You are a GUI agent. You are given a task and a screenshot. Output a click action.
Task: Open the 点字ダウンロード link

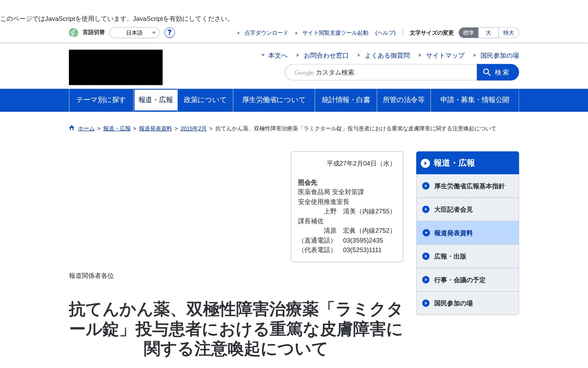[266, 33]
